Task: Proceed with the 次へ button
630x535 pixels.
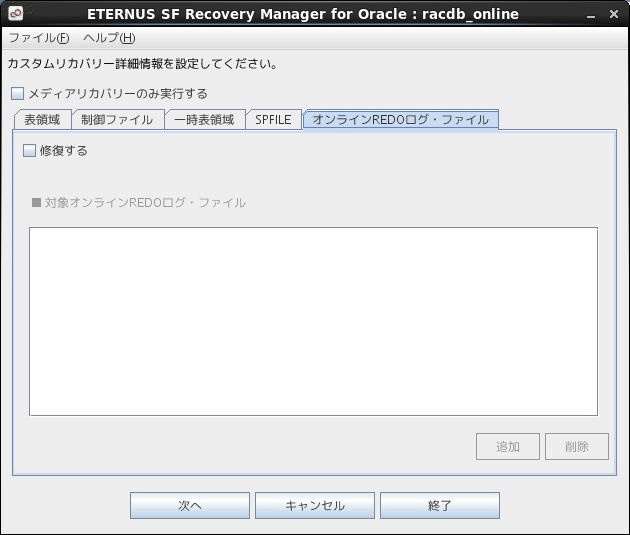Action: point(190,505)
